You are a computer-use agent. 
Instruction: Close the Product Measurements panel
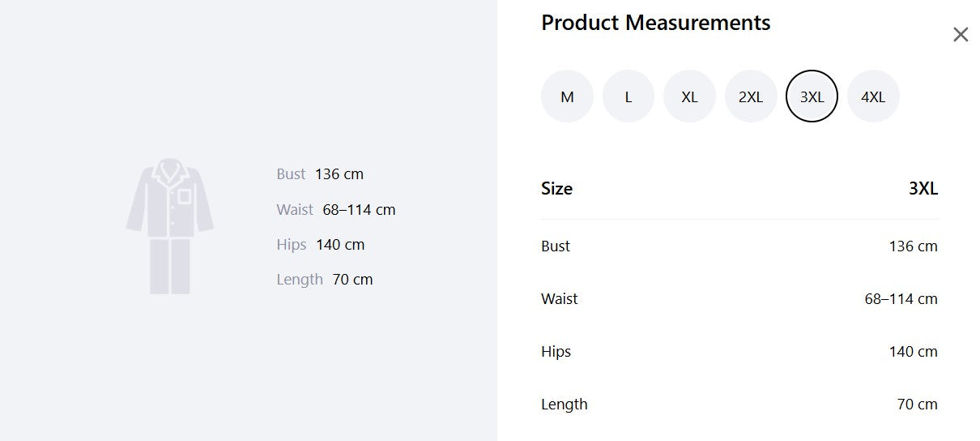(961, 34)
